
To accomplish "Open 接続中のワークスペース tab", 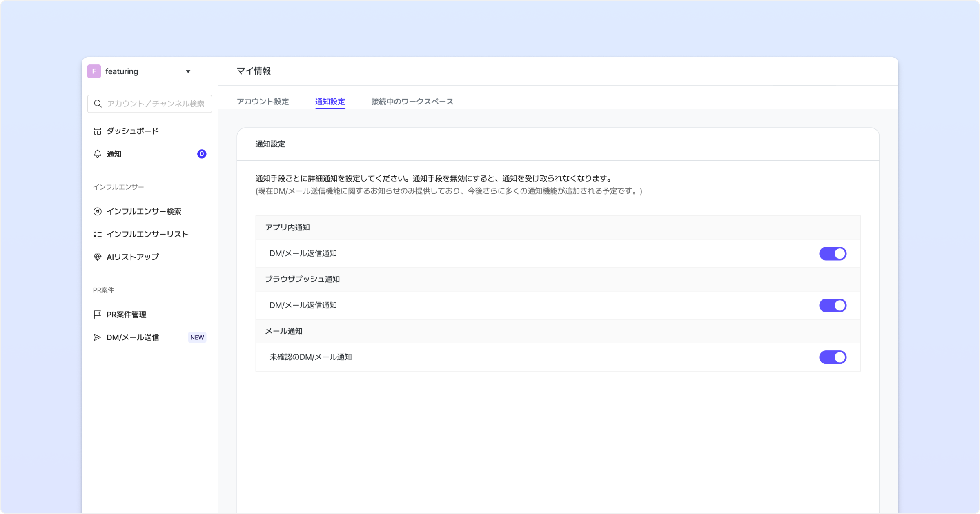I will pyautogui.click(x=412, y=102).
